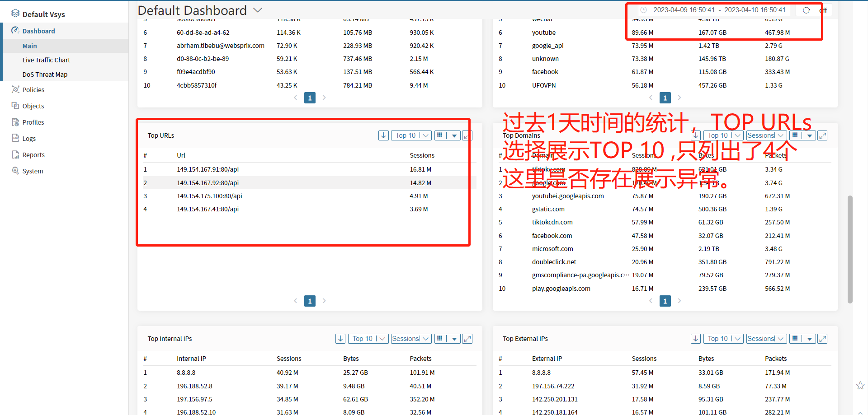Image resolution: width=868 pixels, height=415 pixels.
Task: Click the table view icon in Top URLs
Action: 440,135
